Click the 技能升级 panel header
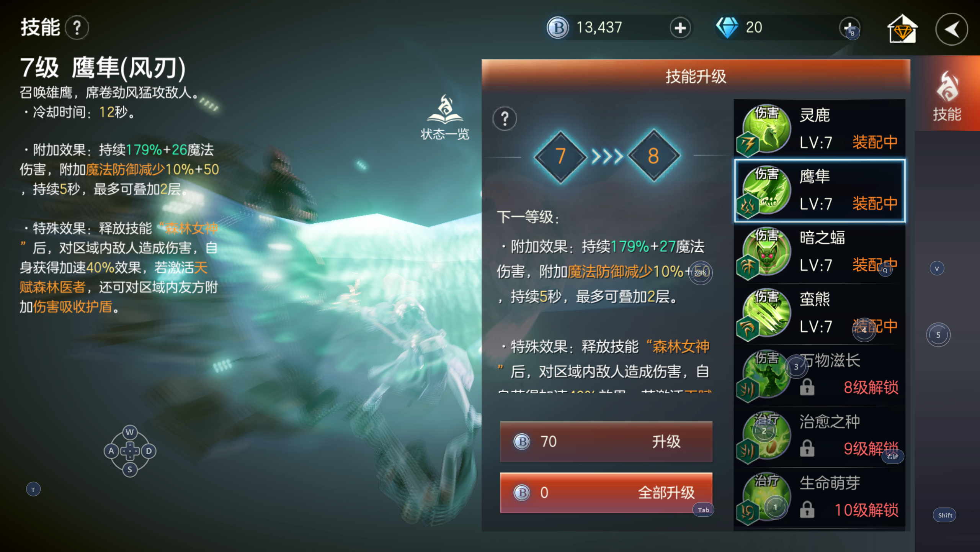The image size is (980, 552). click(696, 76)
